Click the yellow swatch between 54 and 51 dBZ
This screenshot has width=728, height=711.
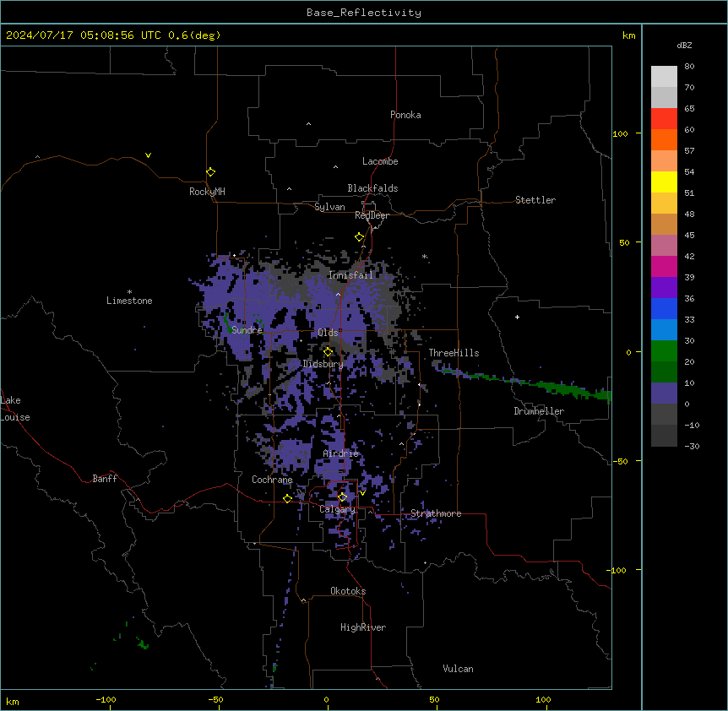pos(664,182)
